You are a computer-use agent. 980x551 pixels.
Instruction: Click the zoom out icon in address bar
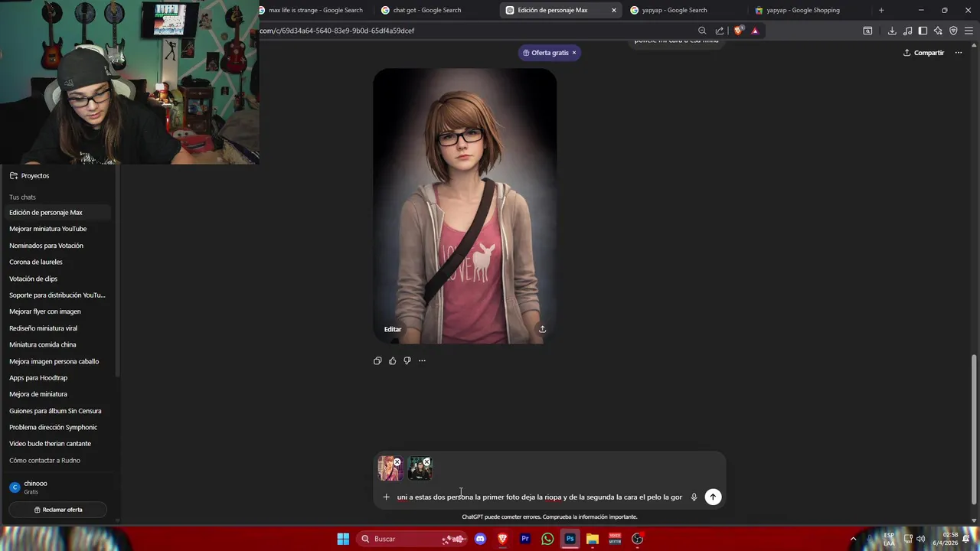(702, 31)
